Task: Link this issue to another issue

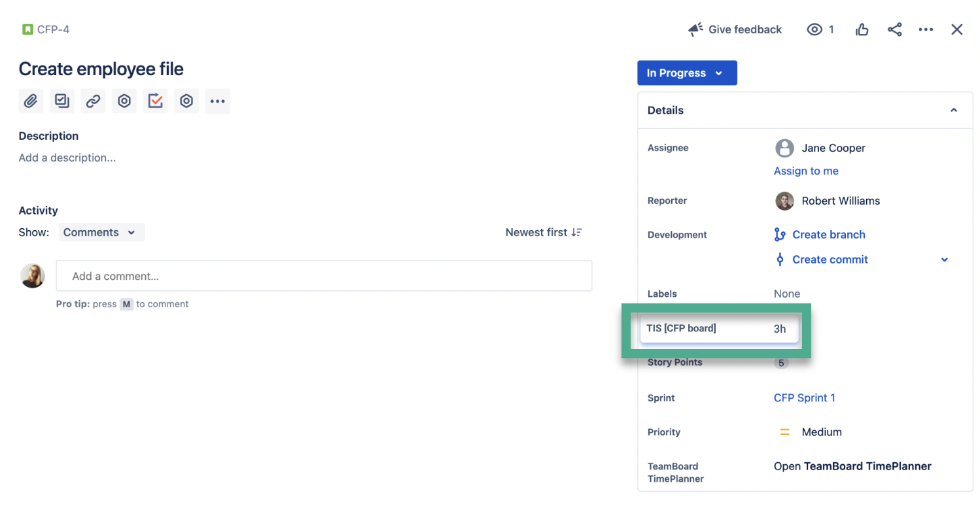Action: coord(92,101)
